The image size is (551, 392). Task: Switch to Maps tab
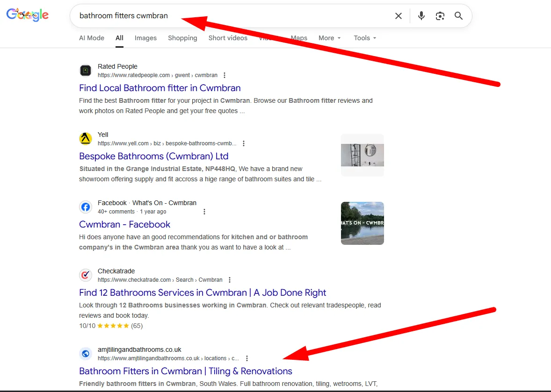coord(299,38)
